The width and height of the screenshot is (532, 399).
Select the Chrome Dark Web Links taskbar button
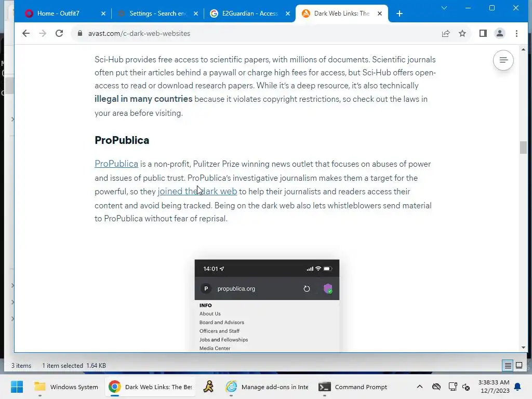[150, 387]
